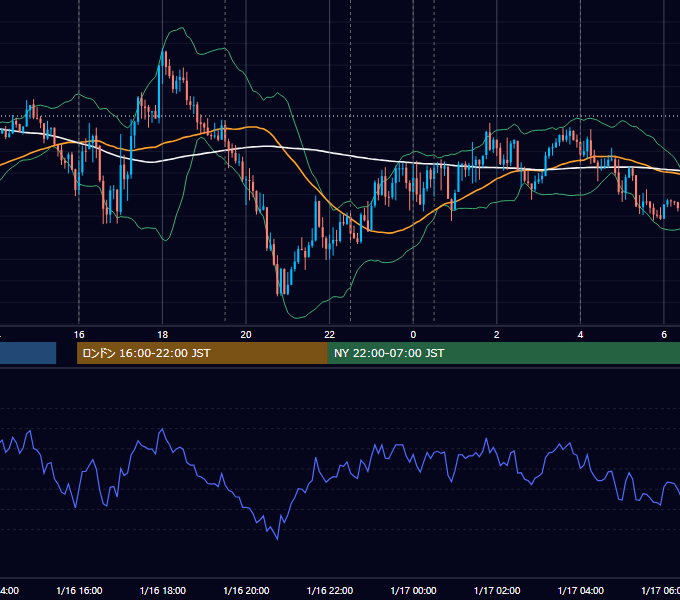The image size is (680, 600).
Task: Click the NY 22:00-07:00 JST session bar
Action: click(503, 353)
